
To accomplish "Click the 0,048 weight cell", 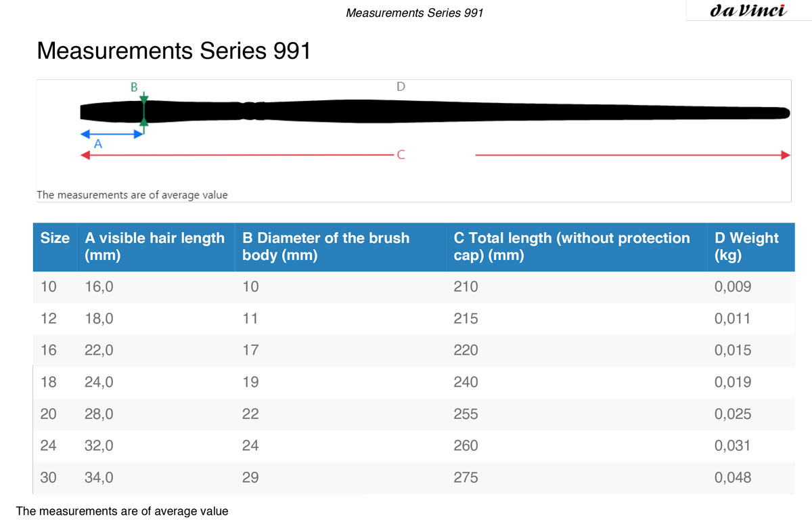I will tap(733, 477).
